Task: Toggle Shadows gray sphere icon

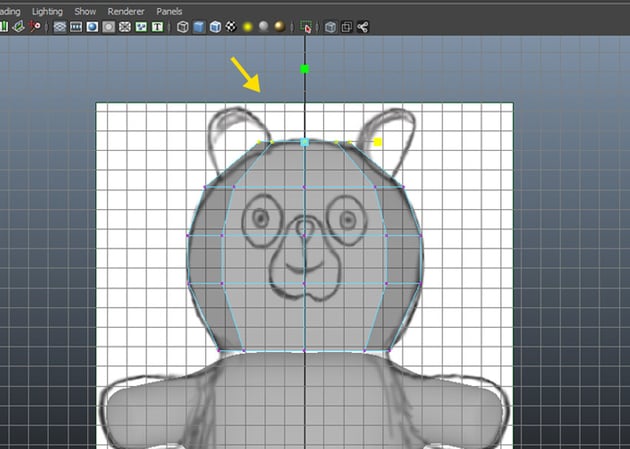Action: (x=263, y=27)
